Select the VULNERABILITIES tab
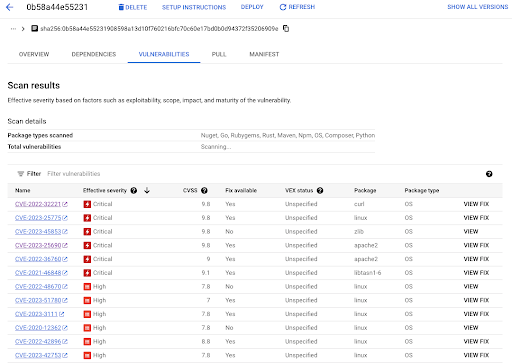This screenshot has width=512, height=363. 164,54
